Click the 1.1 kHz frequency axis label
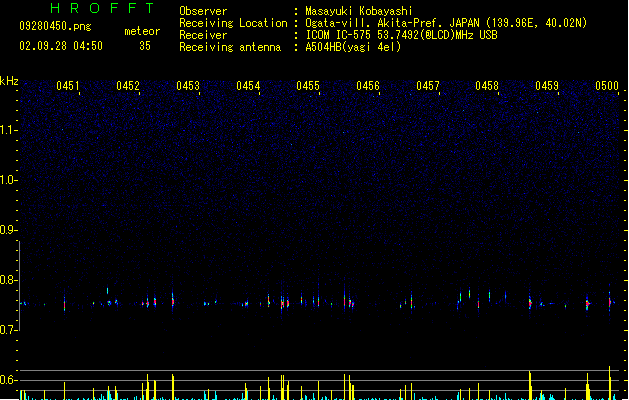 point(8,130)
